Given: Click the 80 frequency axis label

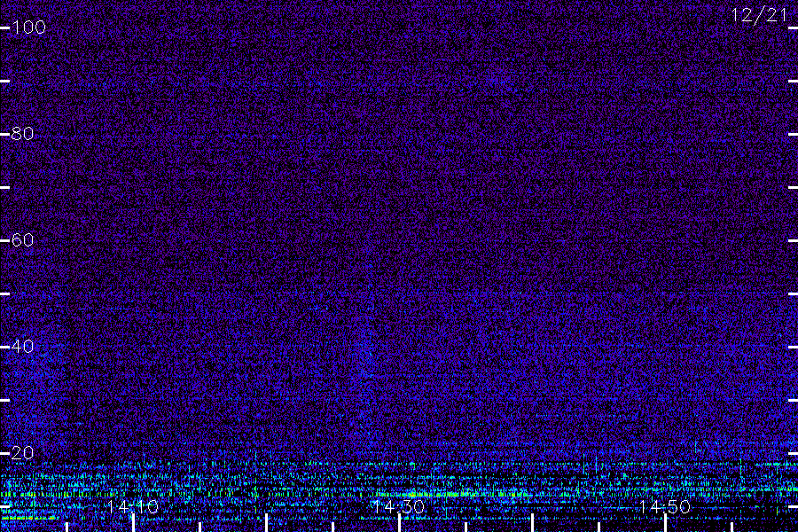Looking at the screenshot, I should (22, 133).
